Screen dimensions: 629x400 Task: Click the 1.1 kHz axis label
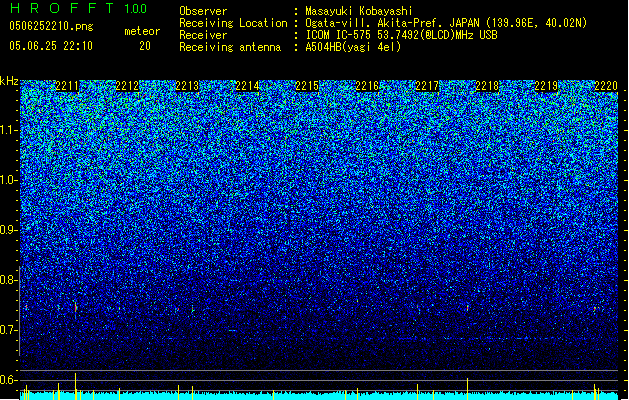pyautogui.click(x=9, y=131)
